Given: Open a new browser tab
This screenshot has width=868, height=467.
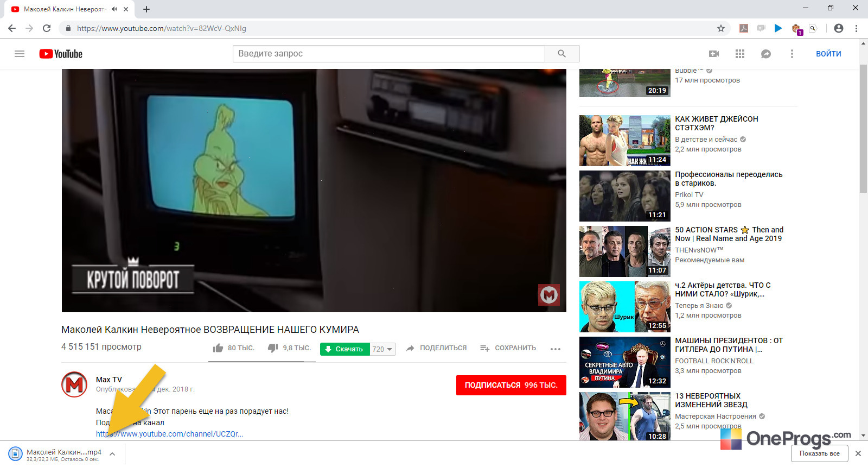Looking at the screenshot, I should click(x=146, y=9).
